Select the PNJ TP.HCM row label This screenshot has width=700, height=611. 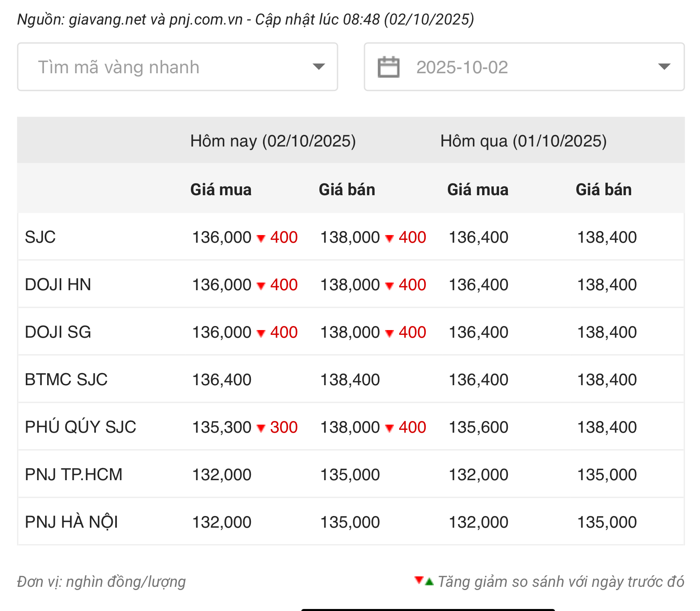pos(73,475)
